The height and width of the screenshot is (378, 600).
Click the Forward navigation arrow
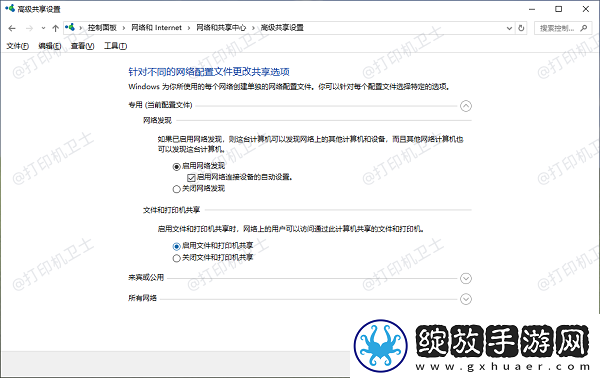click(29, 28)
